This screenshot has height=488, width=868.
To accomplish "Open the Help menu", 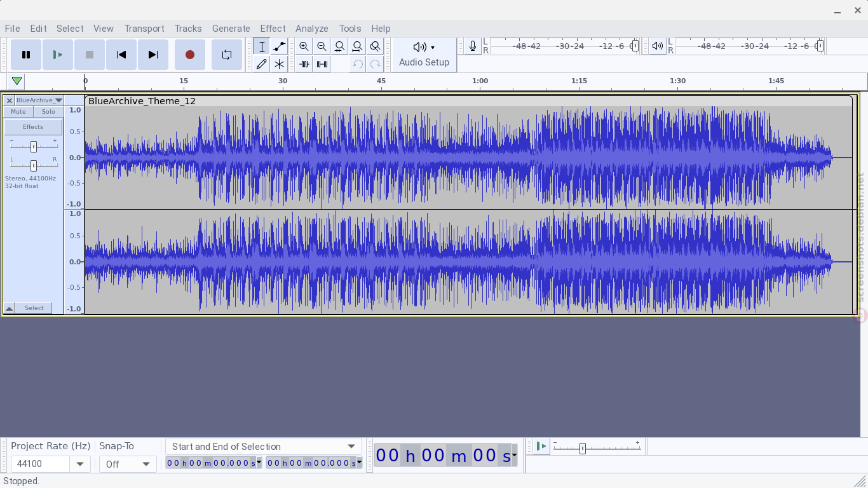I will coord(381,29).
